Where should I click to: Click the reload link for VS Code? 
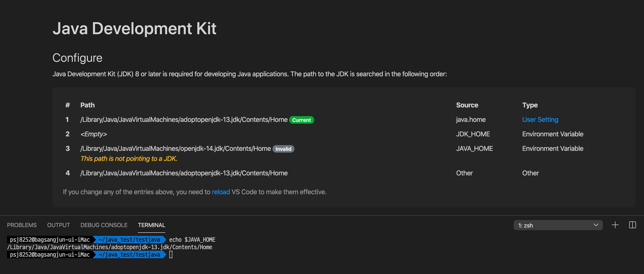tap(221, 192)
